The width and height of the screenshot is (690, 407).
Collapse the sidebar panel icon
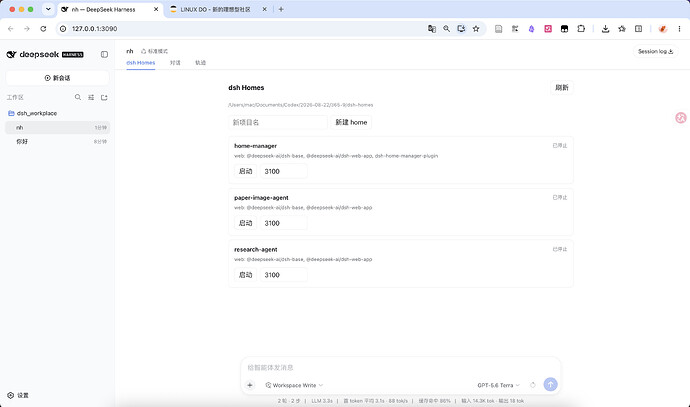click(x=104, y=55)
